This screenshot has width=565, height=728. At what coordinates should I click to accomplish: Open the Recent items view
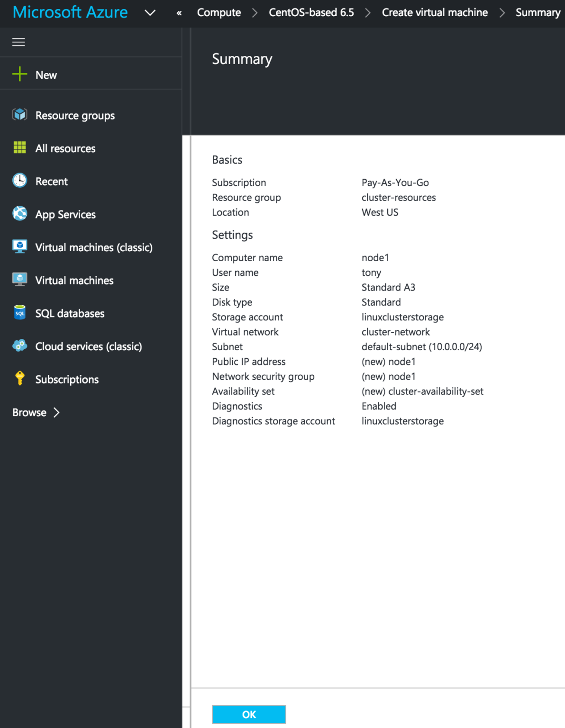pyautogui.click(x=51, y=181)
